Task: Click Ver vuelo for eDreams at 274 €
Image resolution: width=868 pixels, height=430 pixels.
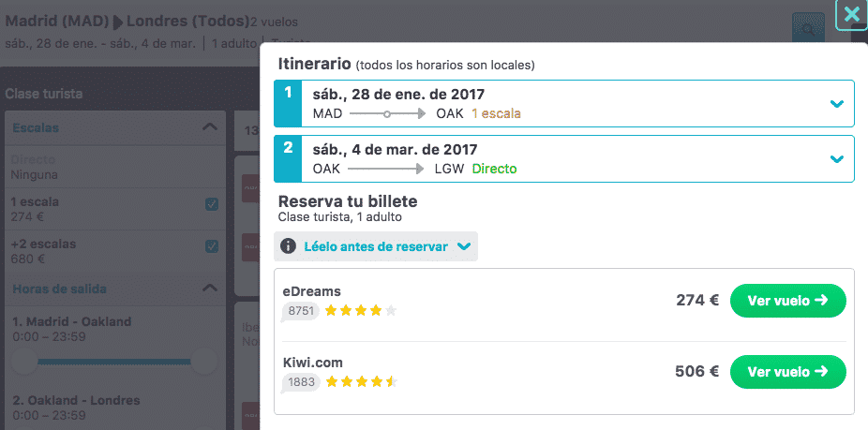Action: (x=788, y=301)
